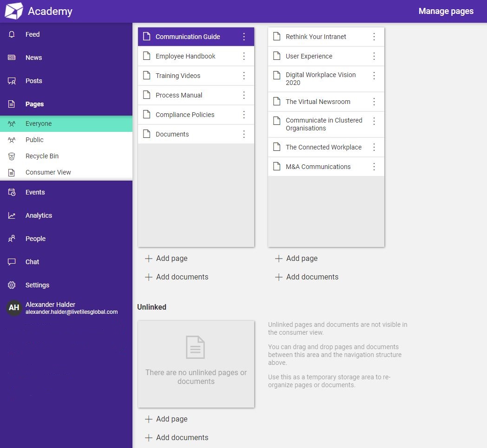The width and height of the screenshot is (487, 448).
Task: Click the AH user avatar
Action: 13,308
